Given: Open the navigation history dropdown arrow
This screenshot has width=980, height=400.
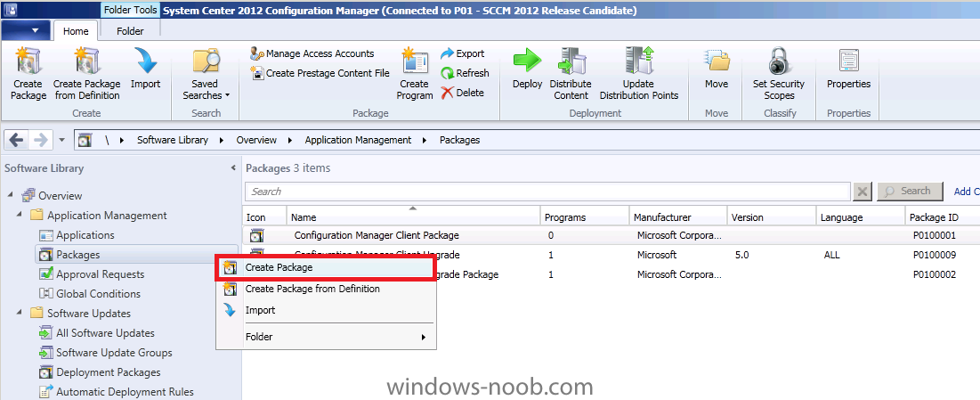Looking at the screenshot, I should click(x=62, y=141).
